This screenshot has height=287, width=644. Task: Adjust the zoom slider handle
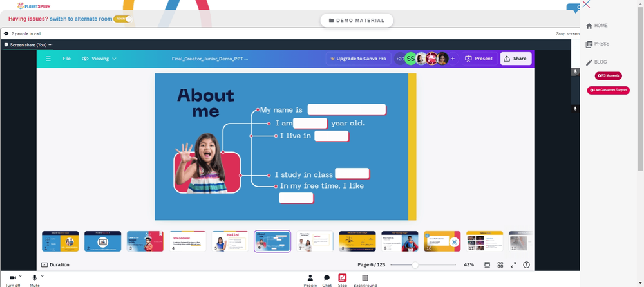coord(415,265)
